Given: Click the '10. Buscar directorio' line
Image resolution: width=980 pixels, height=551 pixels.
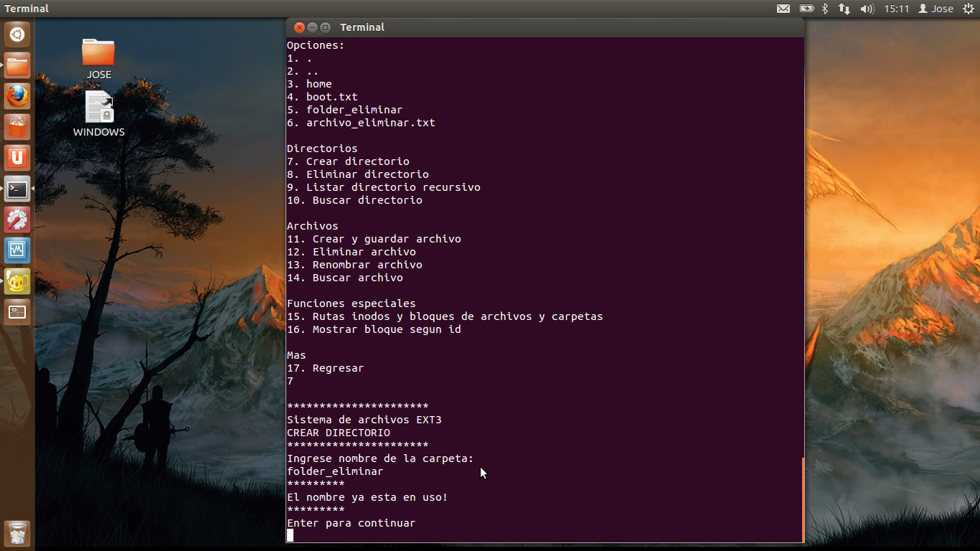Looking at the screenshot, I should click(x=354, y=200).
